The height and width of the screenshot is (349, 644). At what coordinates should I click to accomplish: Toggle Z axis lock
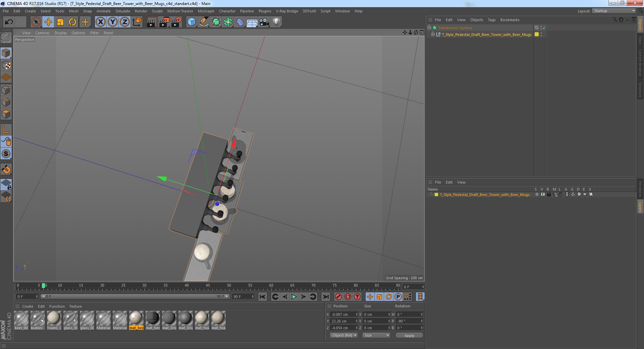click(x=125, y=22)
